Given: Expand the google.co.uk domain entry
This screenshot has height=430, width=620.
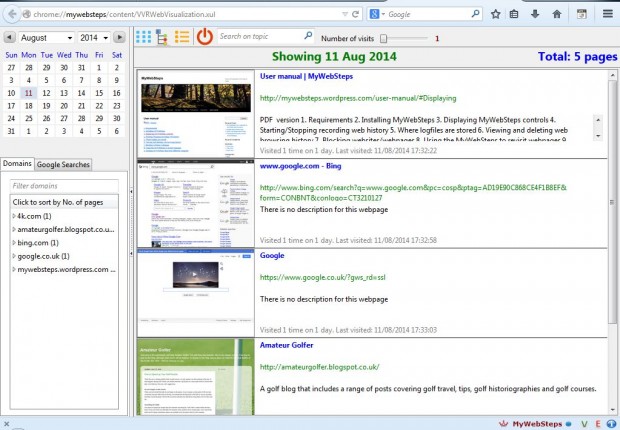Looking at the screenshot, I should tap(14, 256).
